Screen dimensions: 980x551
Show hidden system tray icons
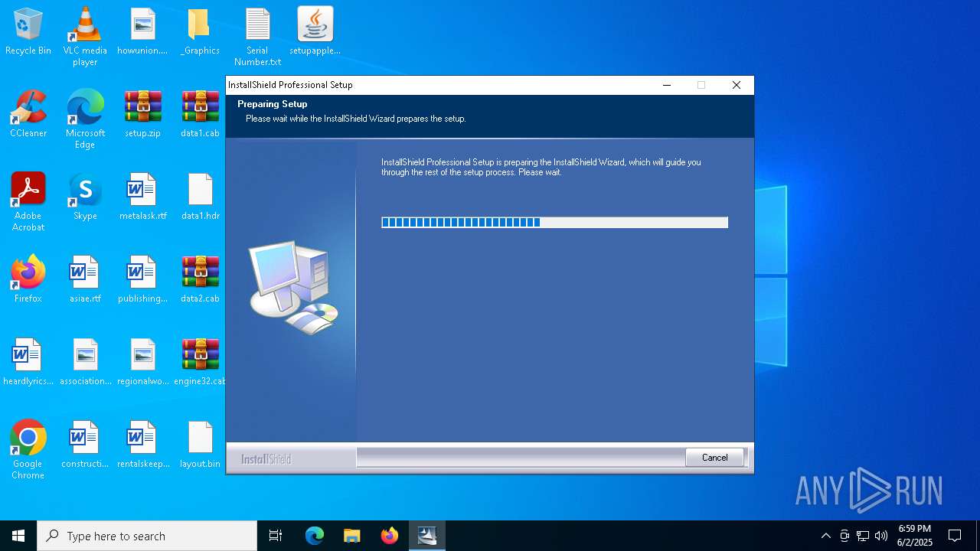825,536
